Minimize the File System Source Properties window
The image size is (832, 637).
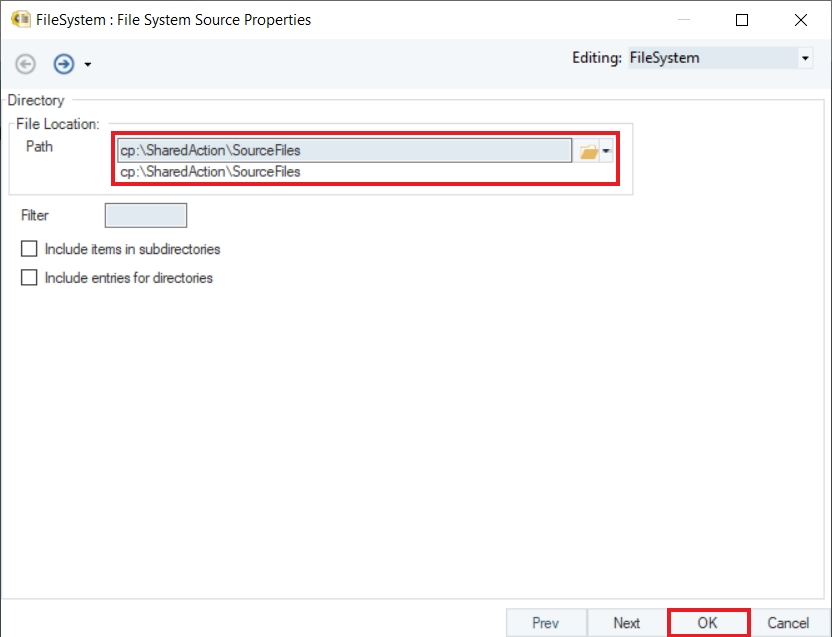(683, 20)
